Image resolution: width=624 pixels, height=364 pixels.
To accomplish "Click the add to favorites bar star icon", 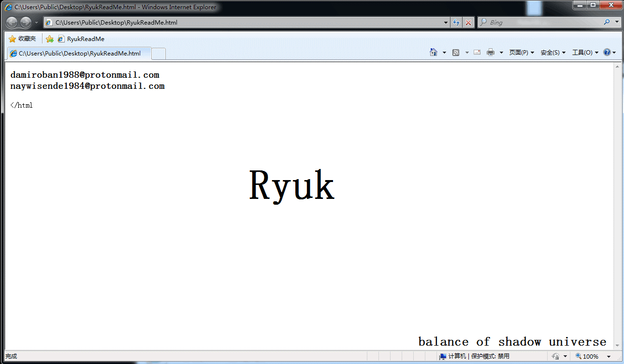I will (x=49, y=39).
